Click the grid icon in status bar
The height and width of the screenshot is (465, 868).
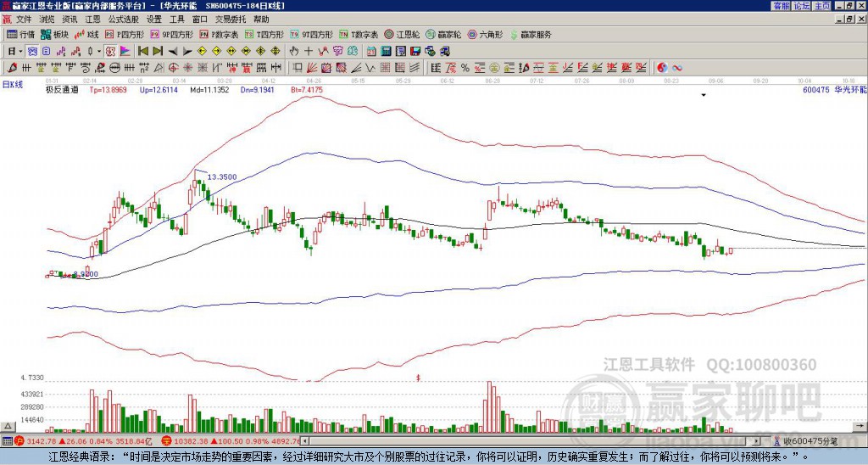(x=7, y=441)
